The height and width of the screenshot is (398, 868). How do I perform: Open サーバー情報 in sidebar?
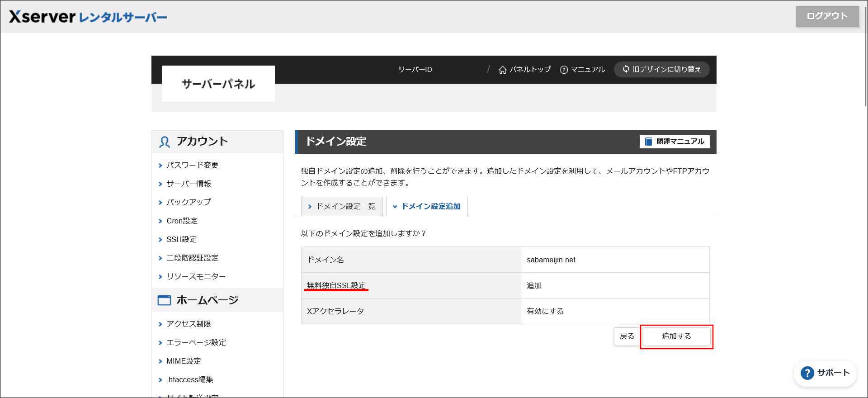(189, 184)
